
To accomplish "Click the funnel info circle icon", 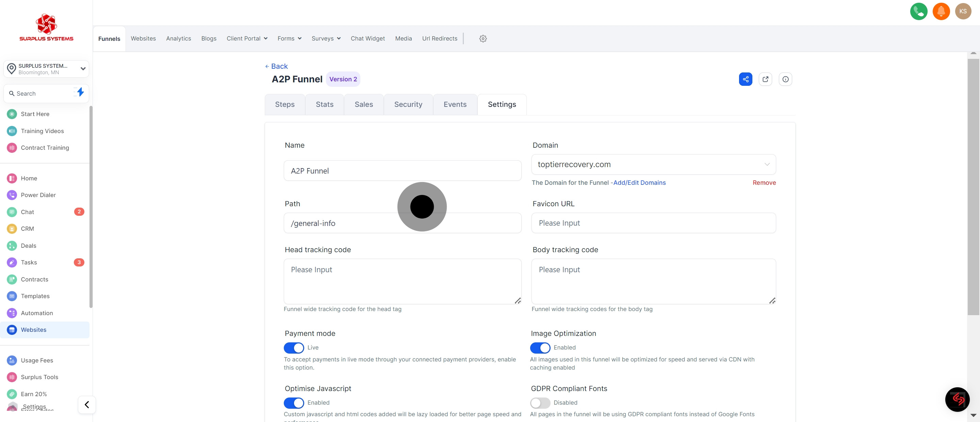I will coord(785,79).
